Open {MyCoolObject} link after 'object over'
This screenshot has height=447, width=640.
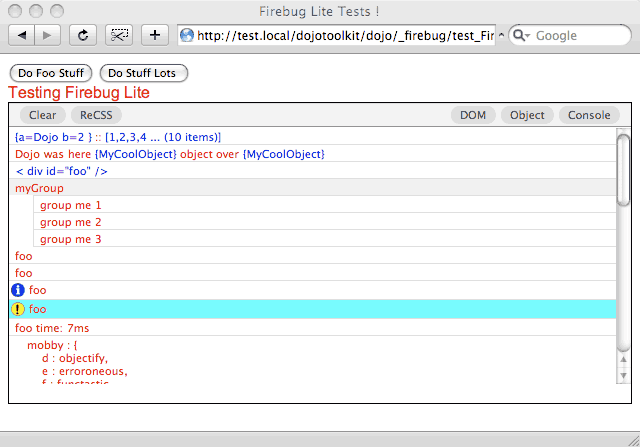tap(284, 154)
